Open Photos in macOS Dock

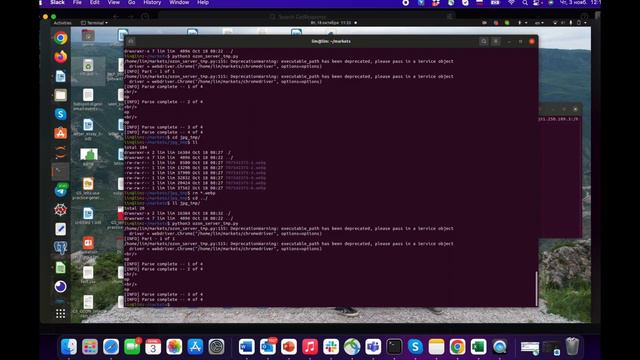(x=174, y=347)
